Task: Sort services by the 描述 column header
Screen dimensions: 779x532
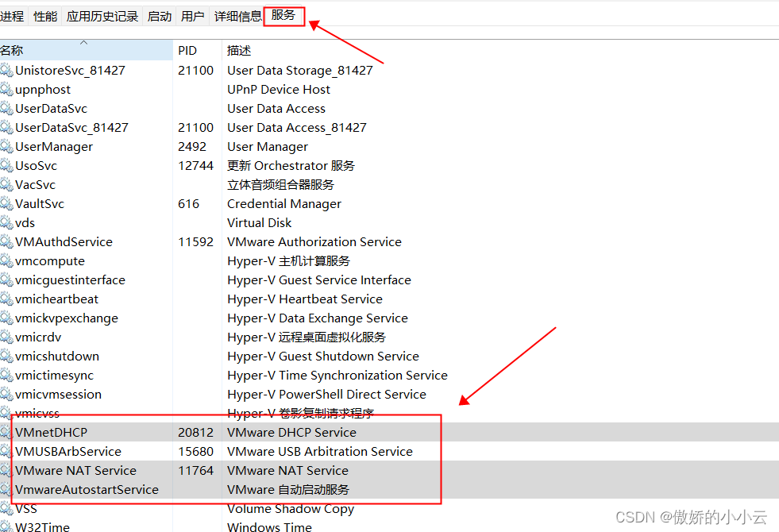Action: tap(239, 50)
